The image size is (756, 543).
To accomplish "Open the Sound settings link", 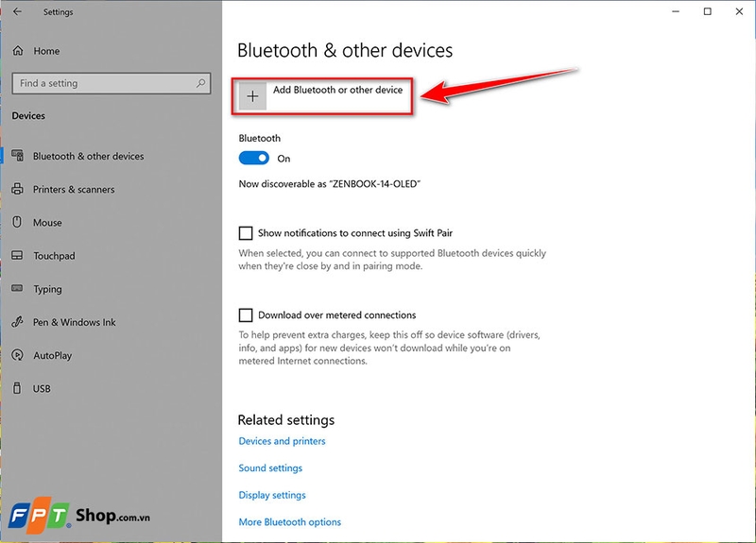I will click(270, 467).
